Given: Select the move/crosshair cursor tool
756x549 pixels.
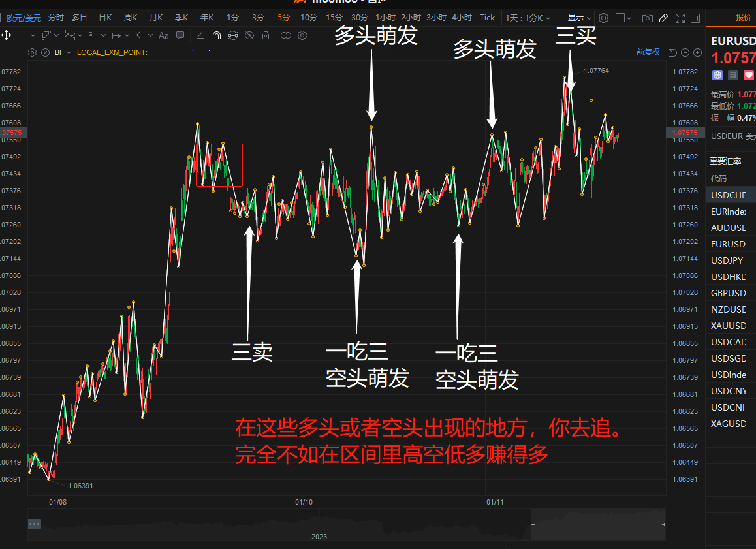Looking at the screenshot, I should click(x=7, y=35).
